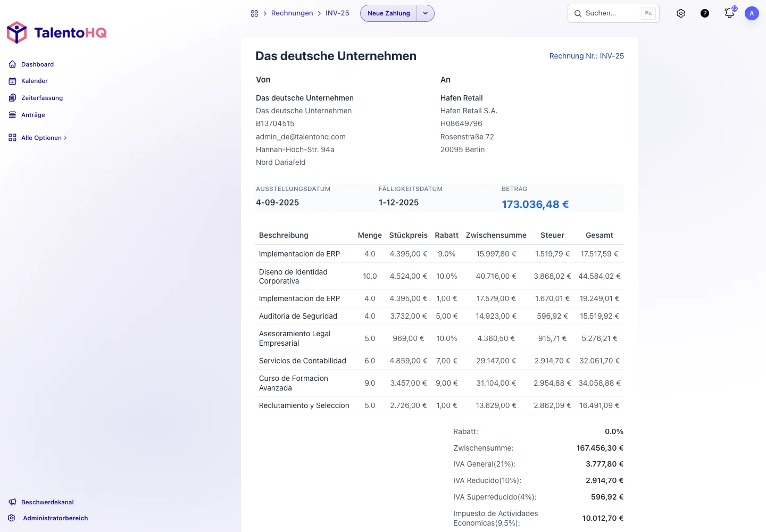This screenshot has height=532, width=766.
Task: Select Curso de Formacion Avanzada row
Action: pyautogui.click(x=439, y=383)
